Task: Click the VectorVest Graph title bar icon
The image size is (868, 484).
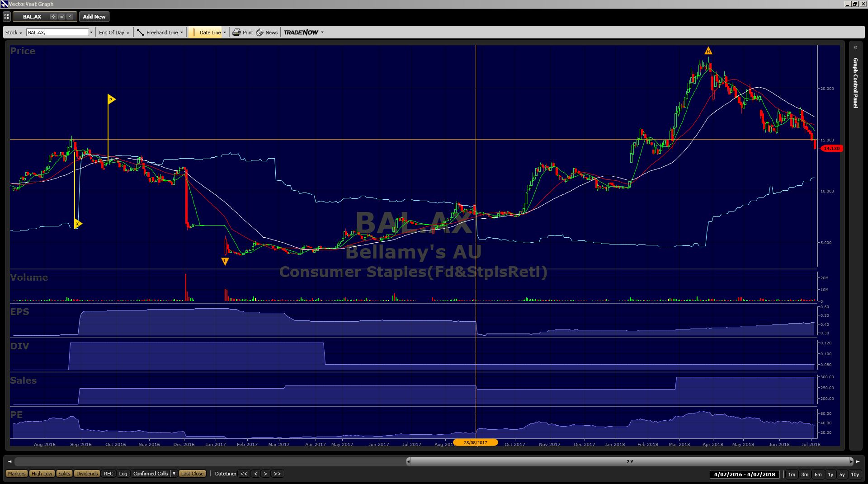Action: (x=5, y=4)
